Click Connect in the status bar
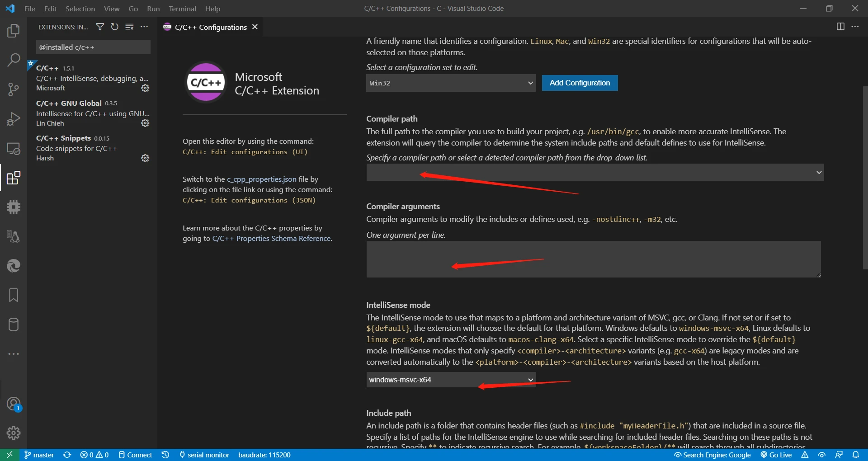 [x=135, y=455]
